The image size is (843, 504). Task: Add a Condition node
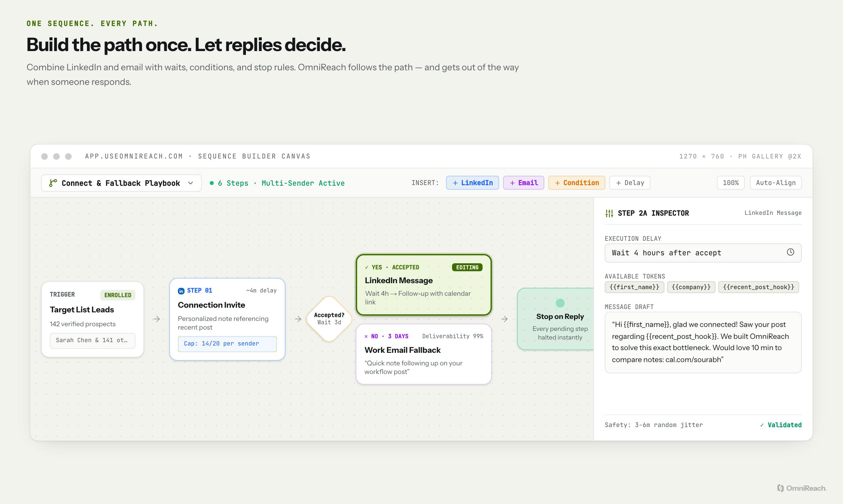click(x=576, y=183)
